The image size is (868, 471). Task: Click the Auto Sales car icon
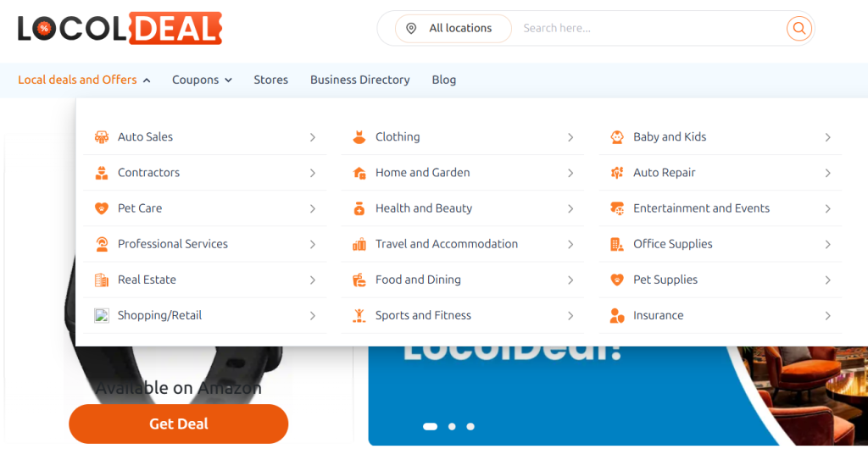coord(102,137)
